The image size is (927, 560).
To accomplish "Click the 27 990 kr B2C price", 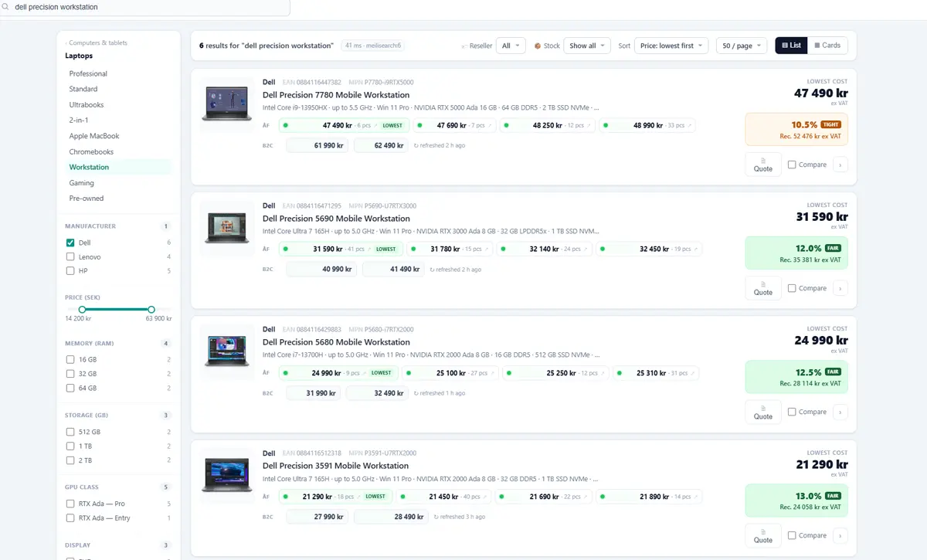I will (x=317, y=517).
